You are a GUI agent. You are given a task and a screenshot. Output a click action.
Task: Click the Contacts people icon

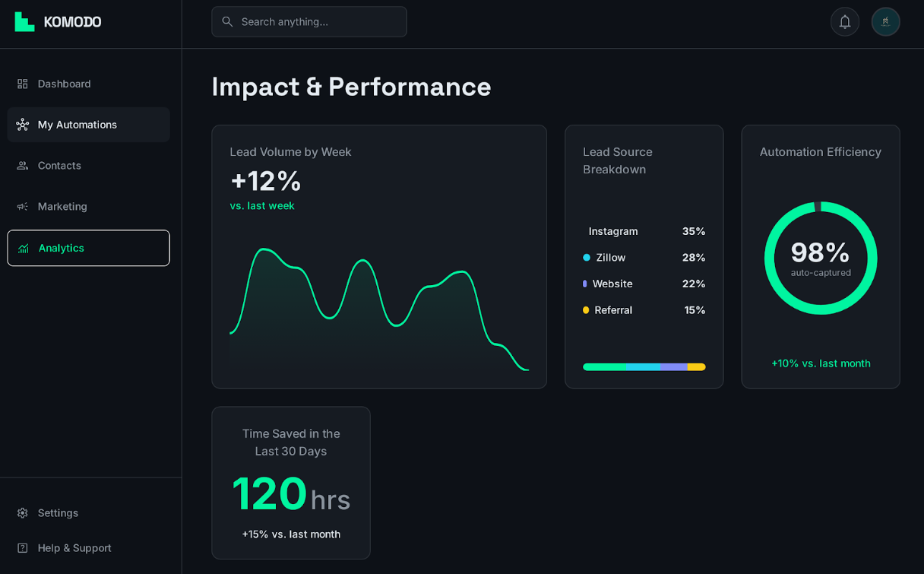(23, 166)
